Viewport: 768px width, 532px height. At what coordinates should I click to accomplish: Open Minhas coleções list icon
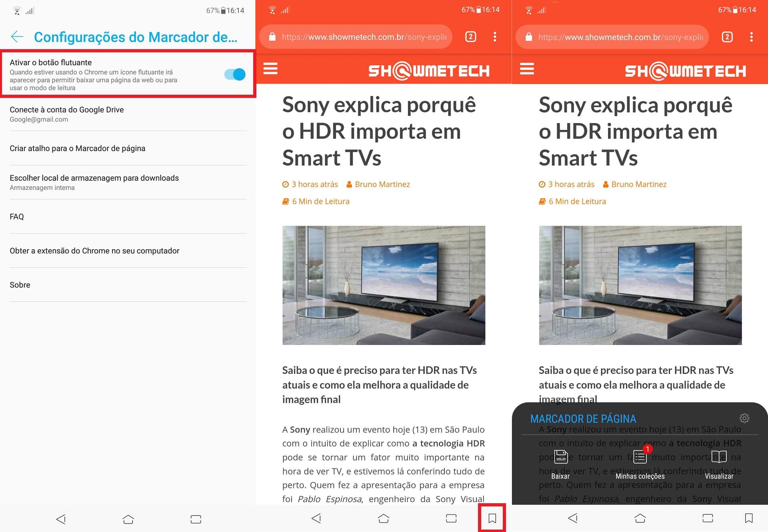(640, 458)
